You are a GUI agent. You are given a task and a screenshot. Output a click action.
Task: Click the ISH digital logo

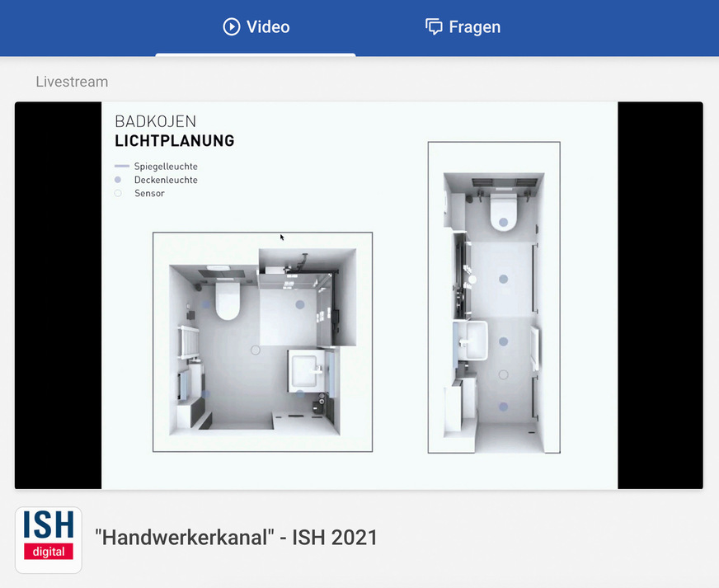pos(49,539)
